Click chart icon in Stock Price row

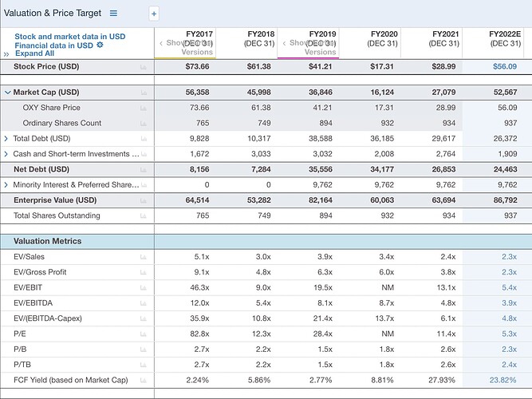point(144,67)
